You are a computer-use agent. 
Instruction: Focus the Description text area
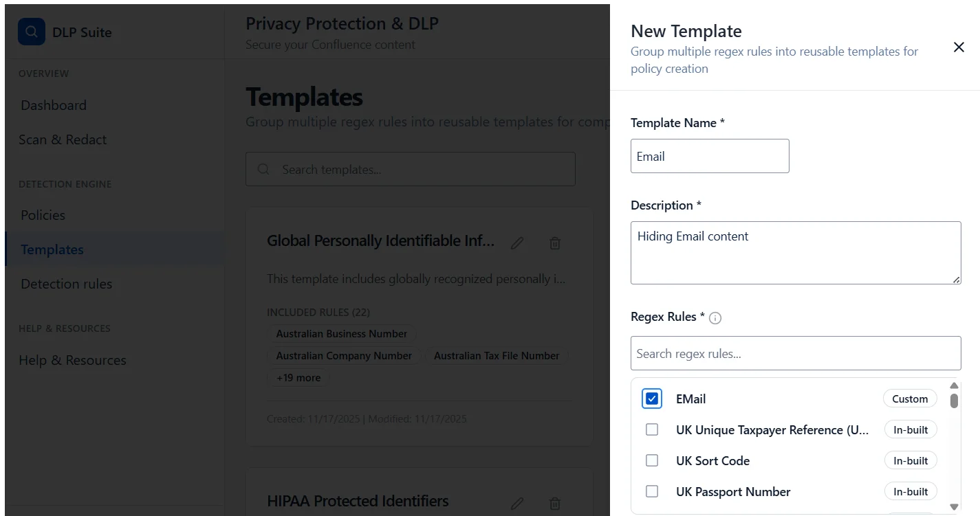[796, 252]
